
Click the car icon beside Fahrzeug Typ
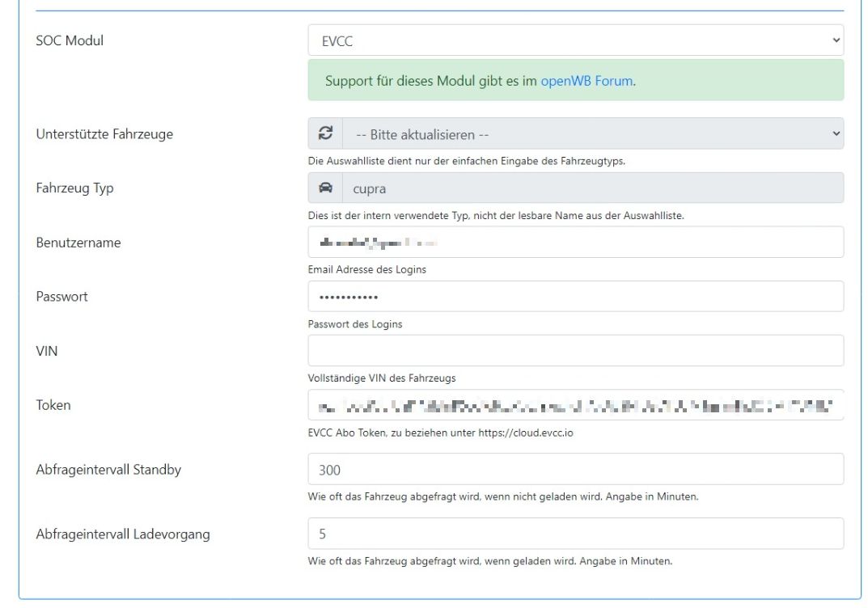tap(325, 188)
